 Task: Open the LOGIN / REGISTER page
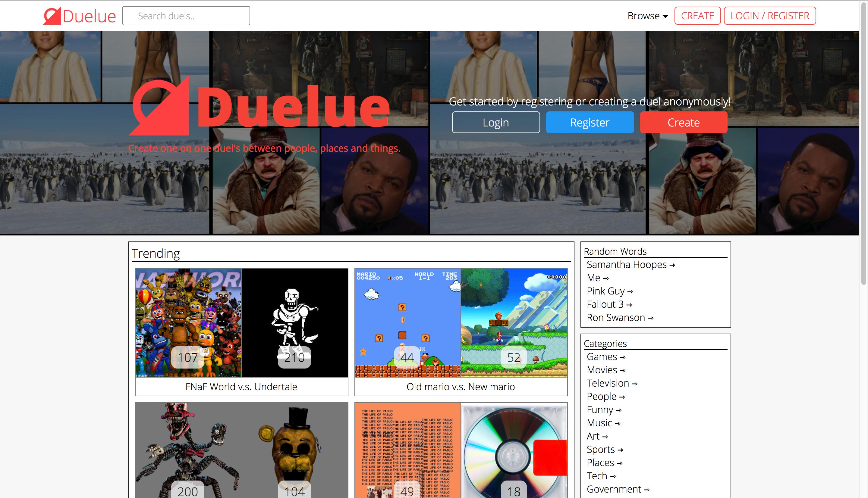pyautogui.click(x=769, y=16)
